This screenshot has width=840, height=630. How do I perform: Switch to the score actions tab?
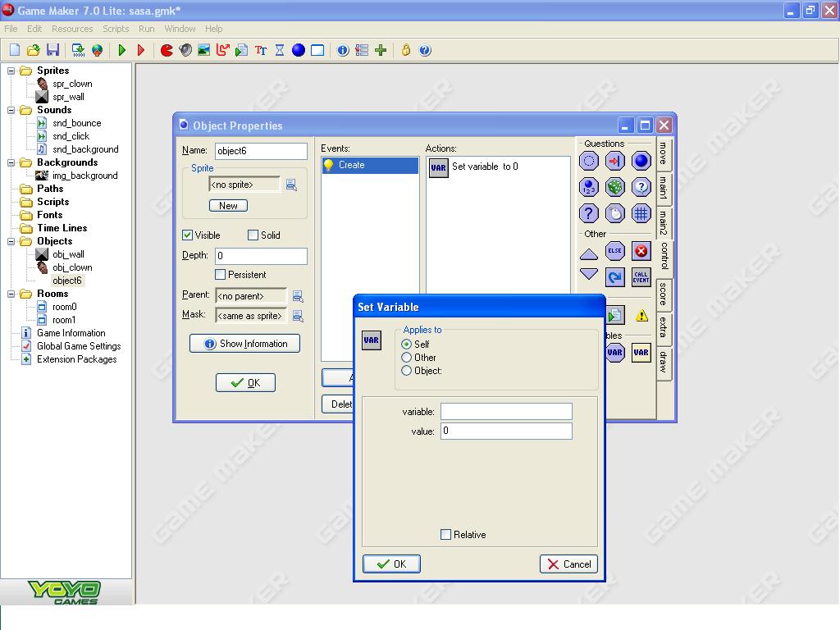(664, 295)
